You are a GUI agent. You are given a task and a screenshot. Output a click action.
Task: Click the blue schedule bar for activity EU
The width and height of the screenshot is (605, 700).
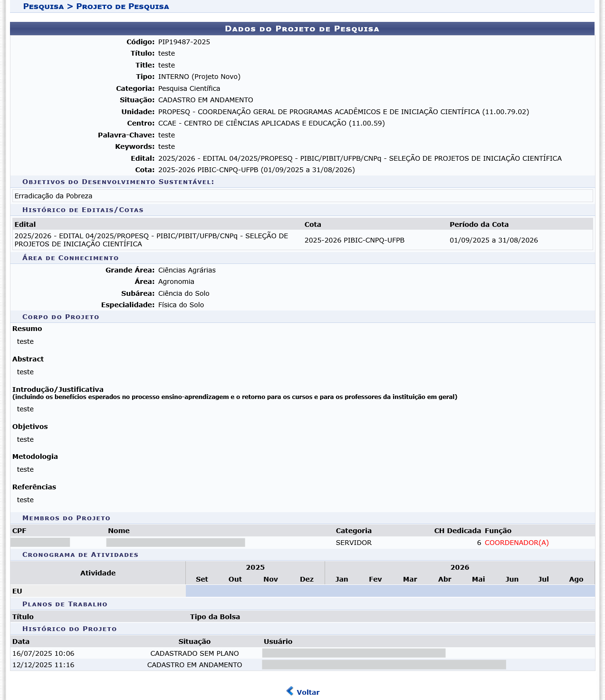[x=390, y=591]
